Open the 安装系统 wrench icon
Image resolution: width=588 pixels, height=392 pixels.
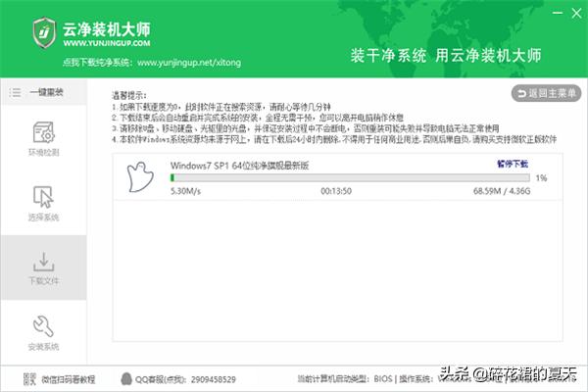(x=43, y=326)
